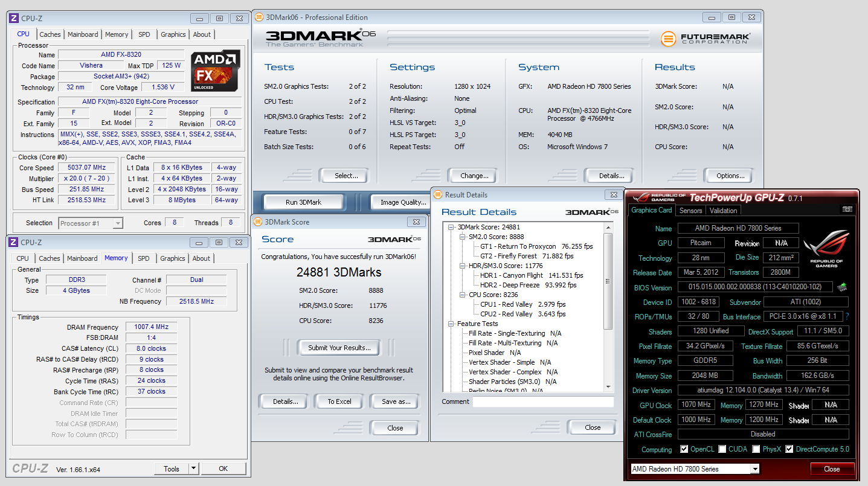Viewport: 868px width, 486px height.
Task: Select GT1 - Return To Proxycon result row
Action: [536, 246]
